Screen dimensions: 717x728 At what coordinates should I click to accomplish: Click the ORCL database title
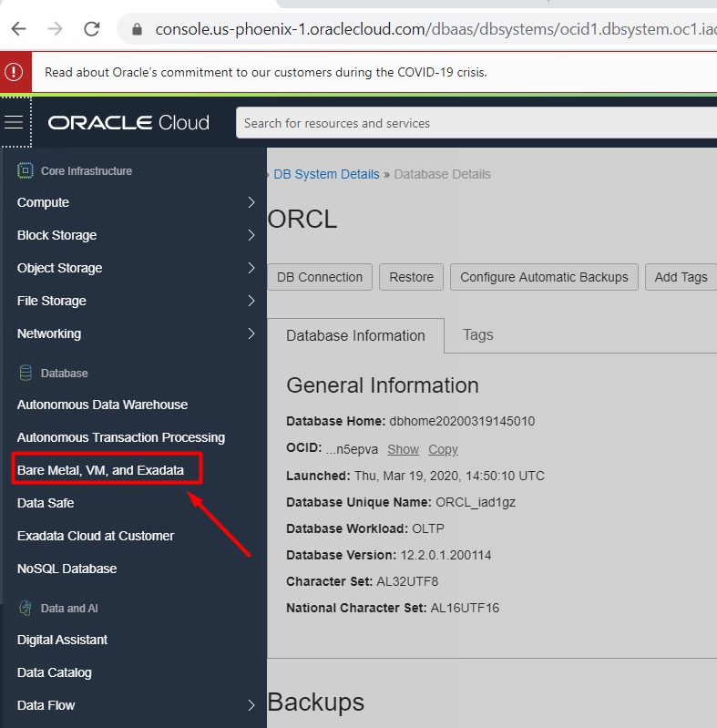[x=302, y=220]
